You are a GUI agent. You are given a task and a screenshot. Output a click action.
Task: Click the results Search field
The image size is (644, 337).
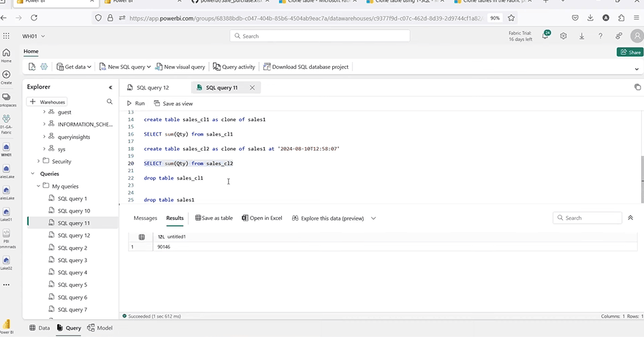587,219
